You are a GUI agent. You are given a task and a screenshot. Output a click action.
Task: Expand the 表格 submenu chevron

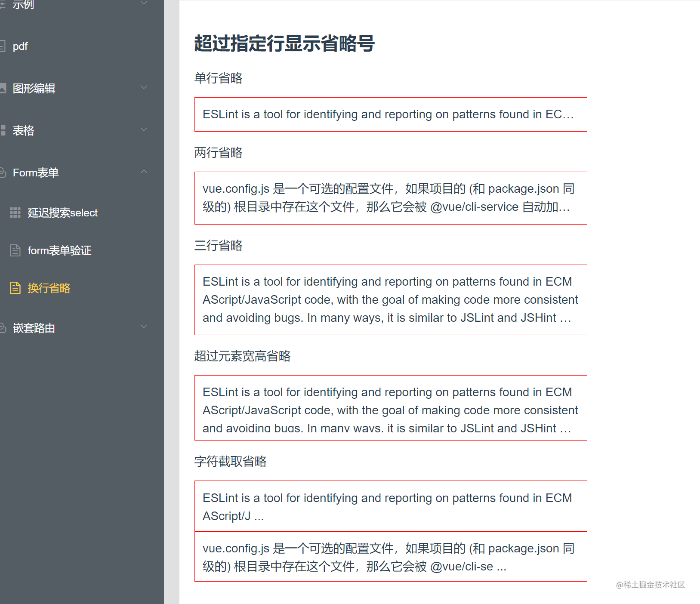tap(144, 129)
